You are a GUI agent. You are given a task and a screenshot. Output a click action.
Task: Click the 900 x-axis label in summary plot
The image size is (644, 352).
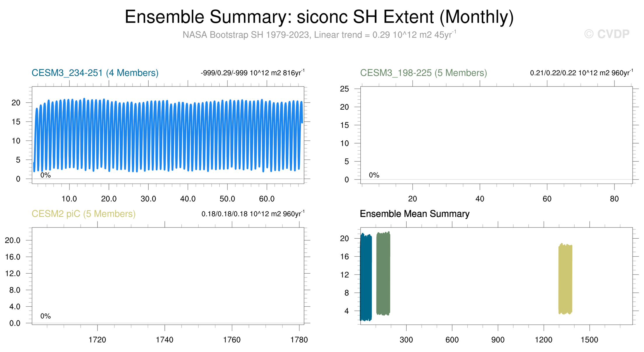[x=497, y=340]
